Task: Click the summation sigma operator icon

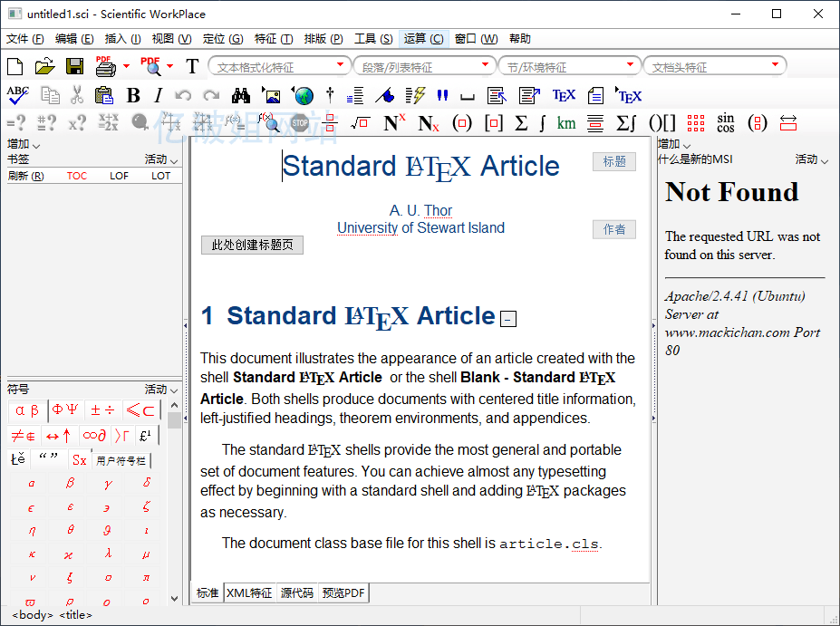Action: coord(521,123)
